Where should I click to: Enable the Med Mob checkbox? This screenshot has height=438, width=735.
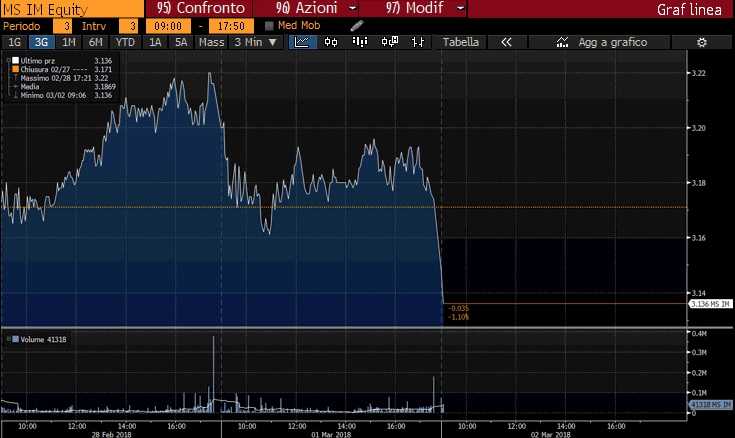tap(269, 26)
